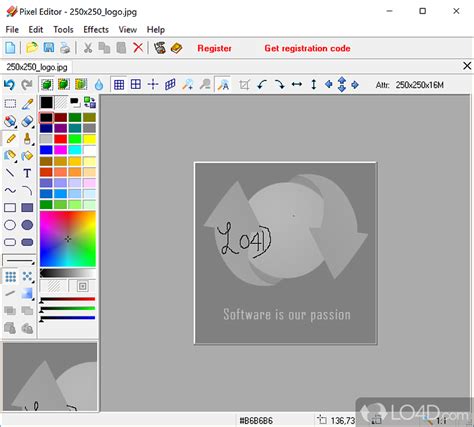
Task: Choose the rectangular selection tool
Action: [10, 104]
